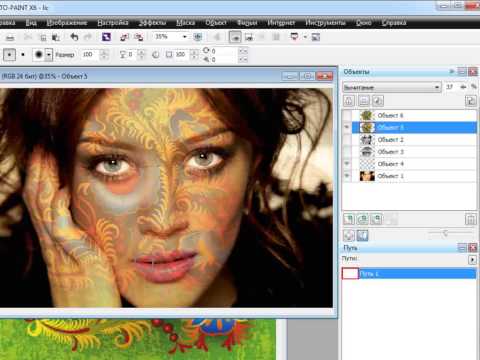Click the Объекты docker arrow menu

pos(452,71)
